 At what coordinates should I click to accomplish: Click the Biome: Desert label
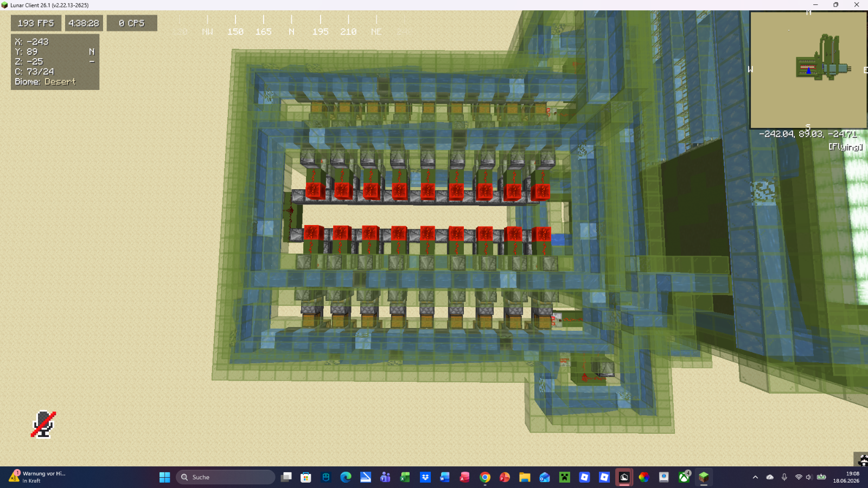point(46,82)
